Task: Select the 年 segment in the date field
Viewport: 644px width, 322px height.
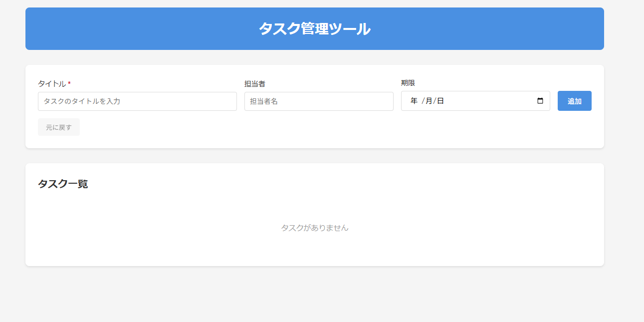Action: pyautogui.click(x=414, y=101)
